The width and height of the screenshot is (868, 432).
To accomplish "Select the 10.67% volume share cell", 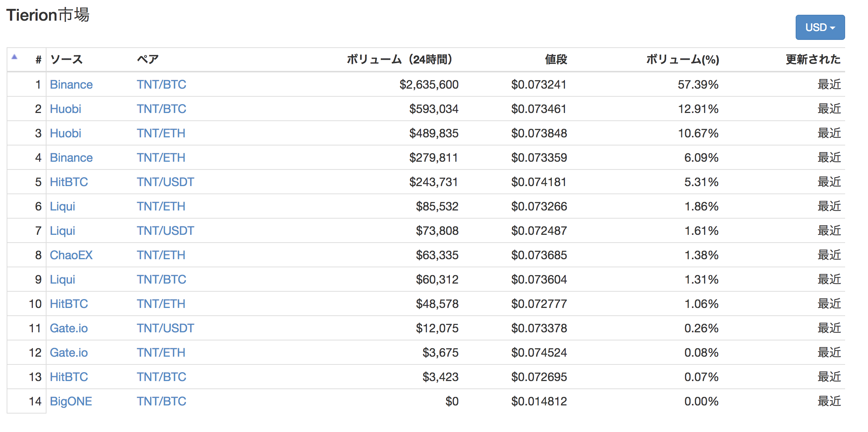I will 698,133.
